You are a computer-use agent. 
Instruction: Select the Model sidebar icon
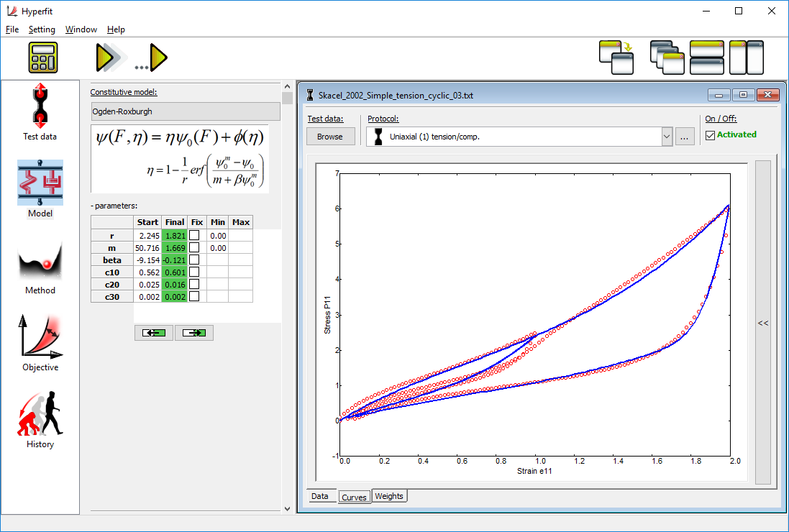pyautogui.click(x=40, y=188)
